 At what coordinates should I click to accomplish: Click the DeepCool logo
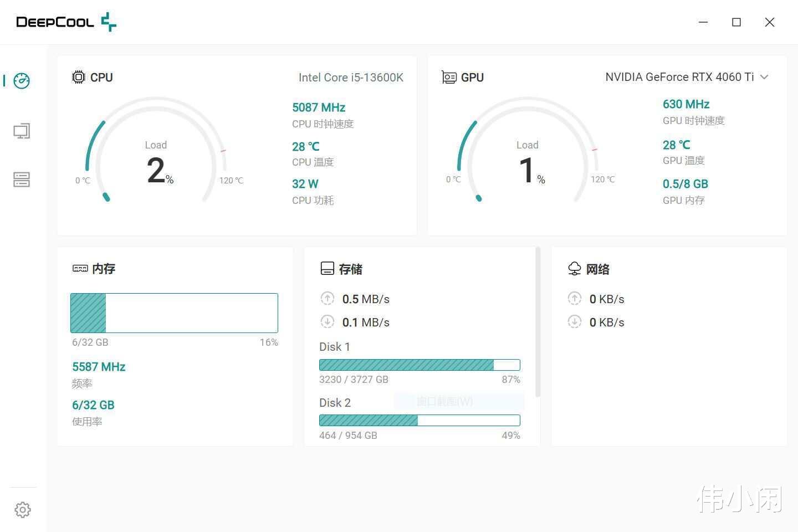pyautogui.click(x=66, y=22)
